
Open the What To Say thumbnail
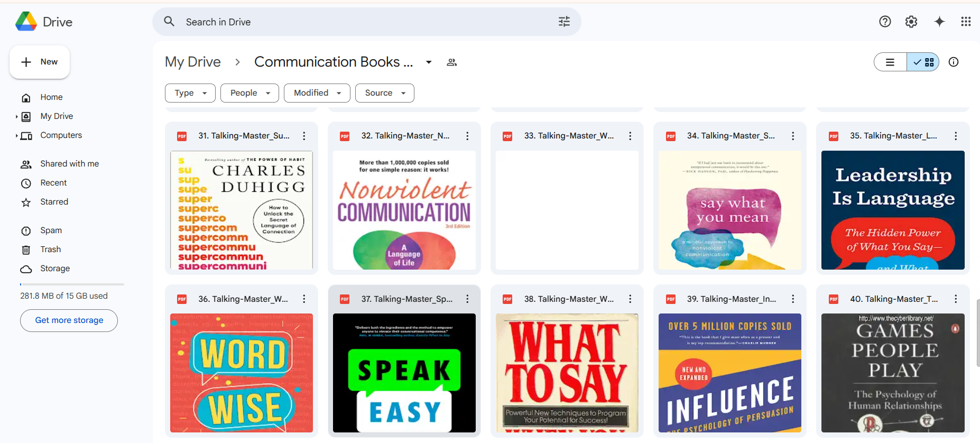(567, 373)
